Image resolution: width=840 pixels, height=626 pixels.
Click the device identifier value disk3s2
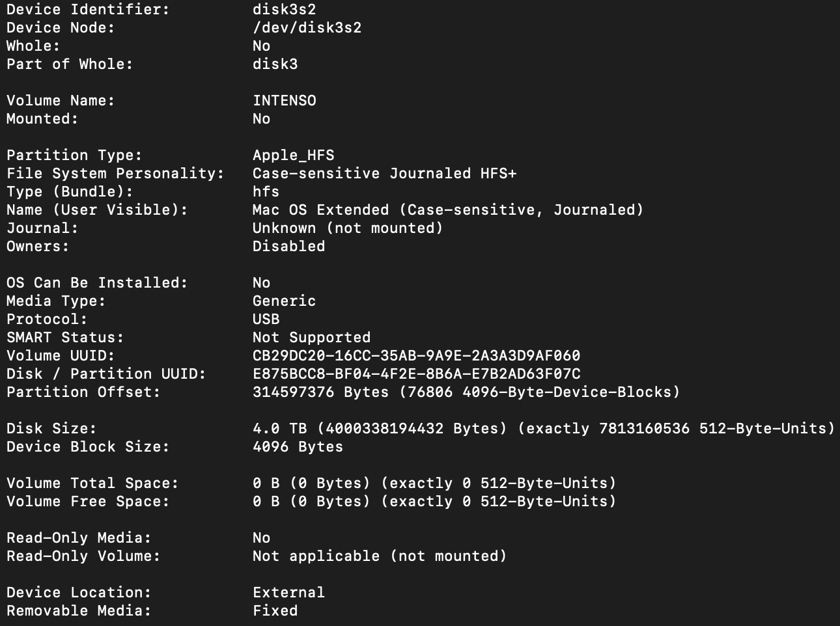[284, 10]
